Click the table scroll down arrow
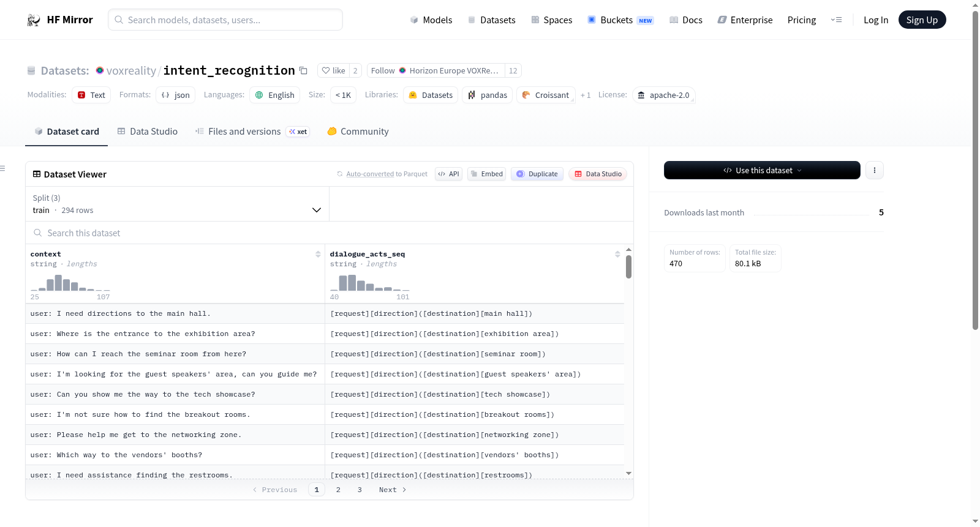 (x=628, y=474)
